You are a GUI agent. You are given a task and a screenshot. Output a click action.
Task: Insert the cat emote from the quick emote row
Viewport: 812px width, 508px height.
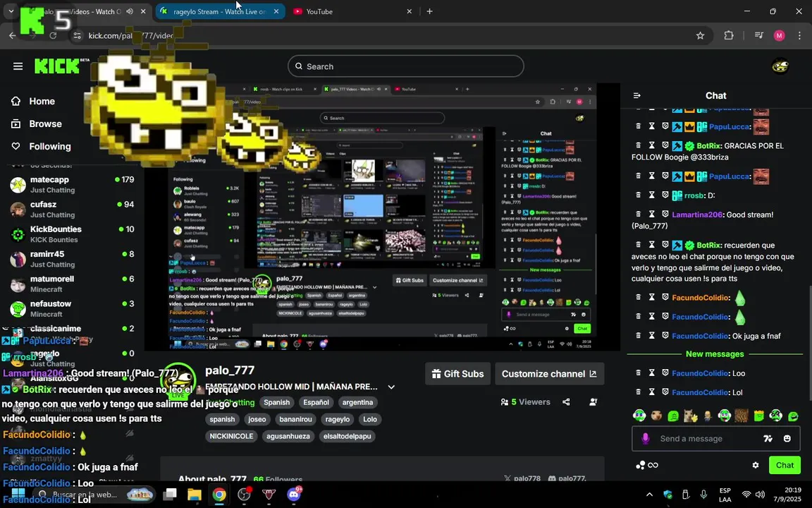pos(690,416)
